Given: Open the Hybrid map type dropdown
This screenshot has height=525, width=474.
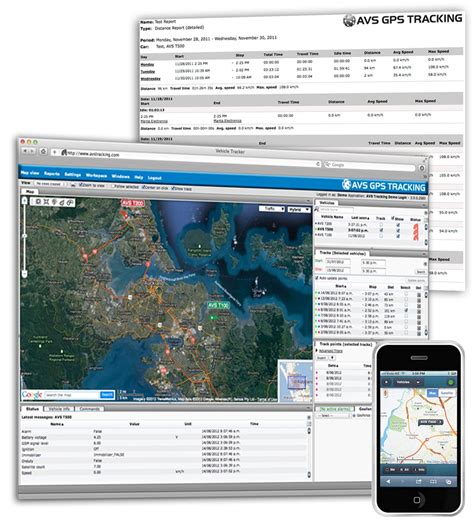Looking at the screenshot, I should coord(299,210).
